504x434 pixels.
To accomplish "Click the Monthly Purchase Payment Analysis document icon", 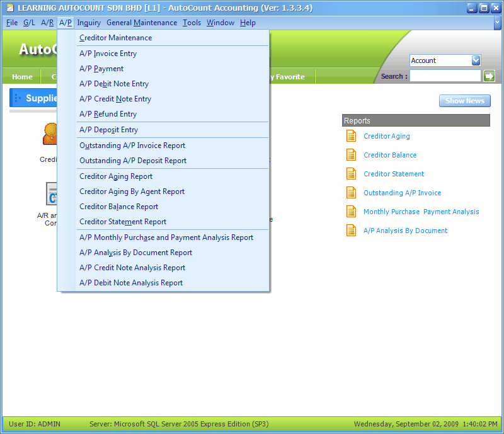I will (351, 212).
